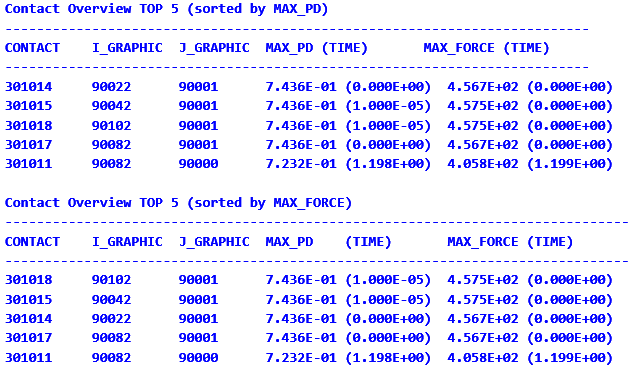Click I_GRAPHIC 90042 in the MAX_PD-sorted table
638x368 pixels.
click(x=111, y=106)
